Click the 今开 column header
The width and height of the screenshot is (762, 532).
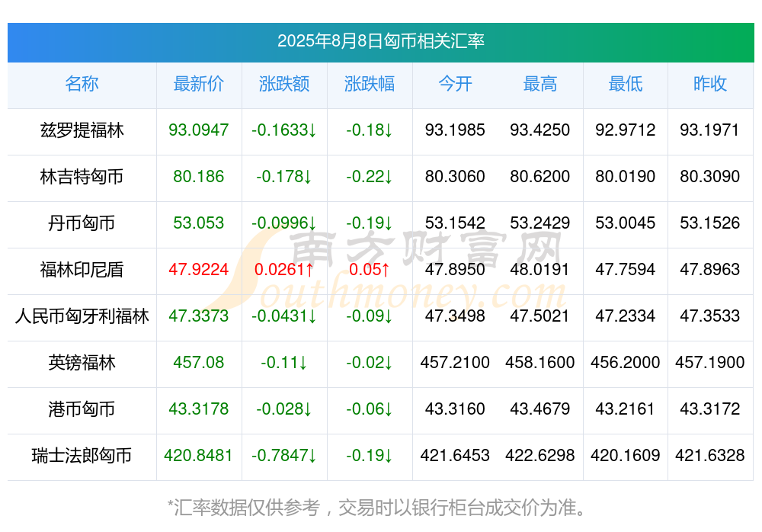455,84
